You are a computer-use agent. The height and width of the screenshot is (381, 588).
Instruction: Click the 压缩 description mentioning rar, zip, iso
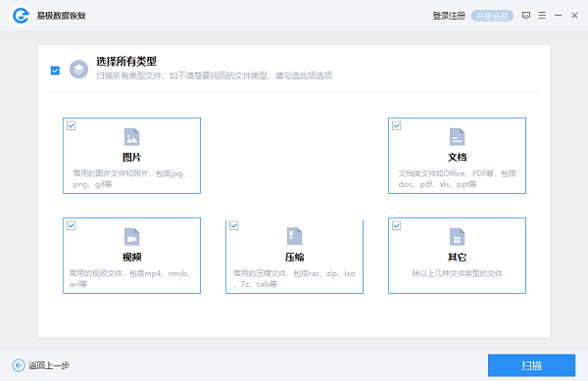(x=294, y=279)
